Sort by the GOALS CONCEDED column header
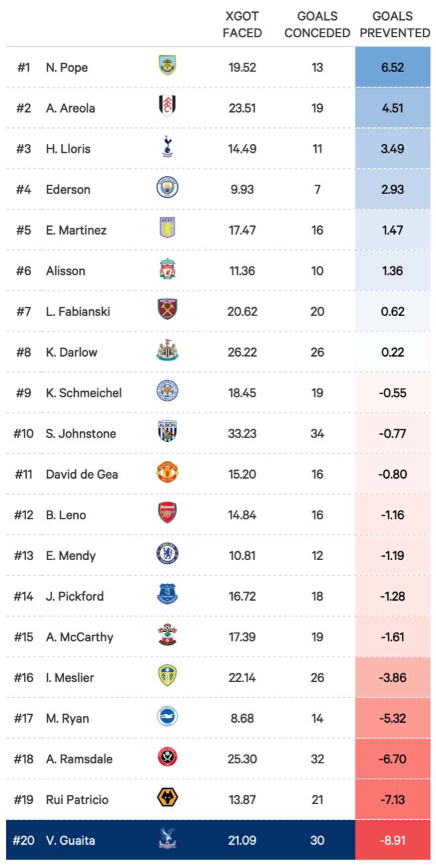 coord(317,24)
